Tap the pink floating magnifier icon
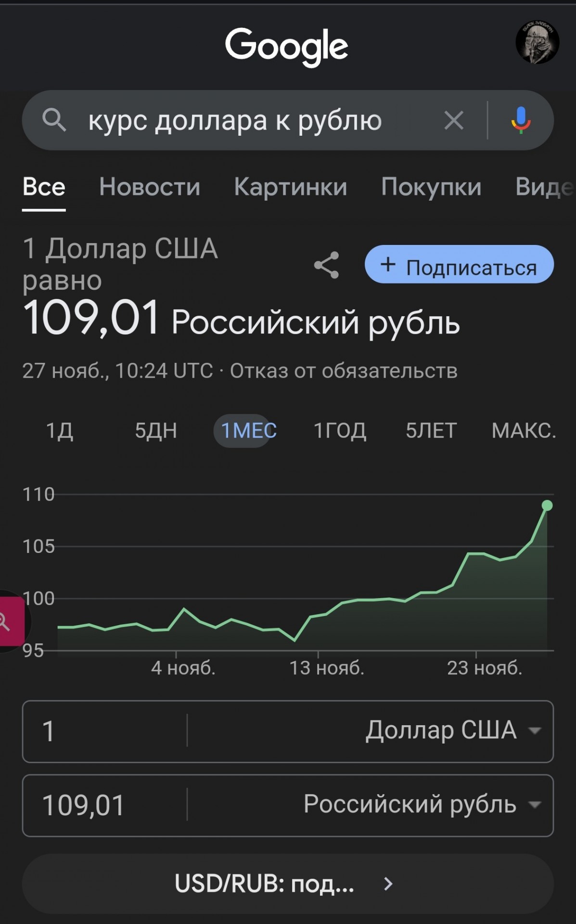 tap(9, 621)
